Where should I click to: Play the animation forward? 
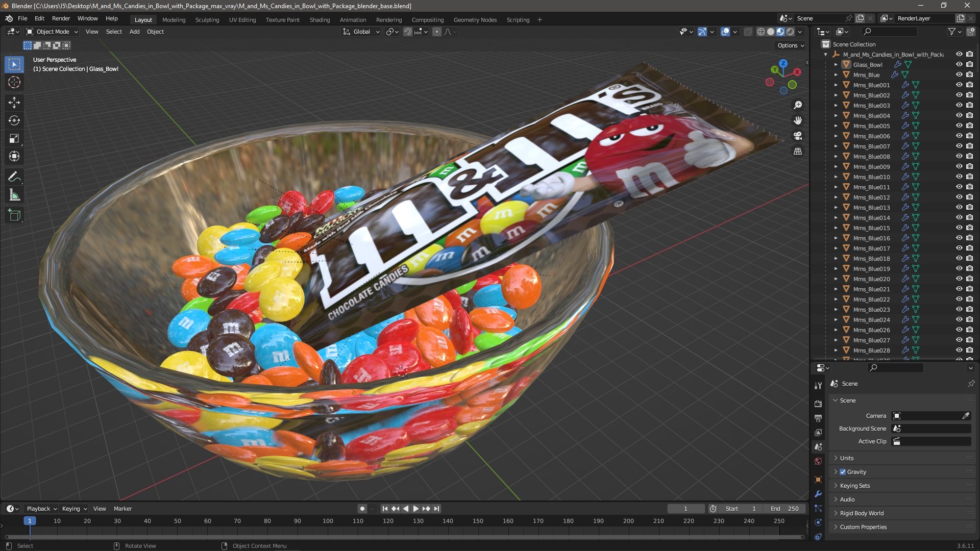coord(416,509)
